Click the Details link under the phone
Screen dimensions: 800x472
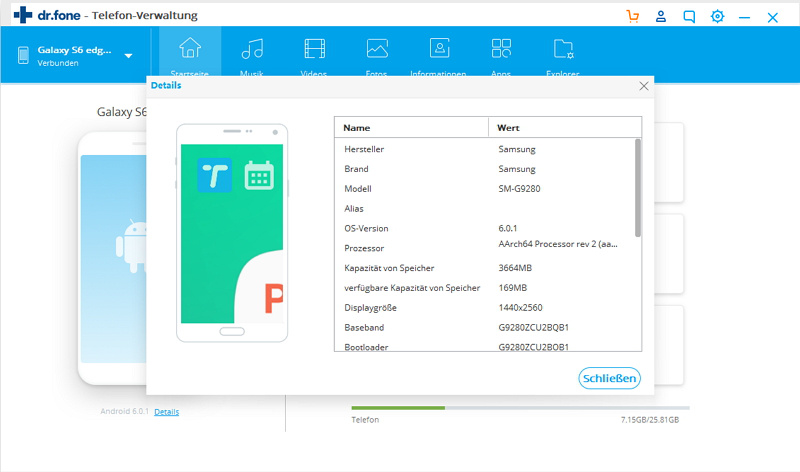tap(166, 412)
